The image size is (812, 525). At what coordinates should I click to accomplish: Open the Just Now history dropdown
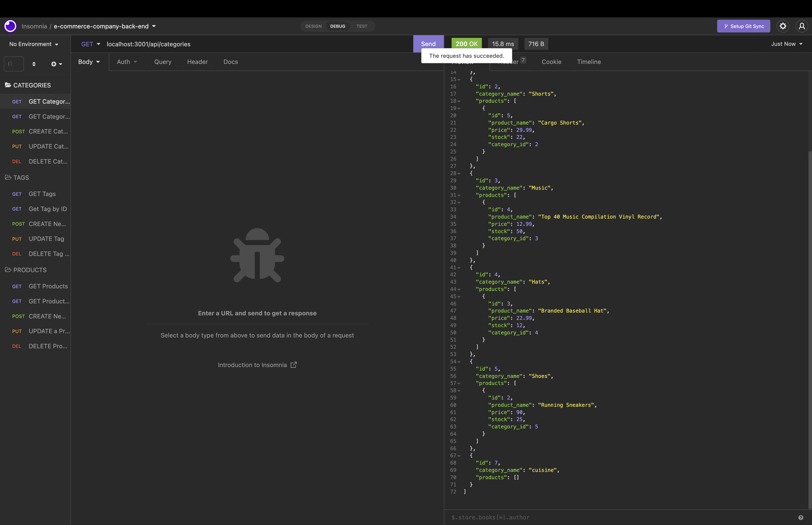(x=787, y=44)
